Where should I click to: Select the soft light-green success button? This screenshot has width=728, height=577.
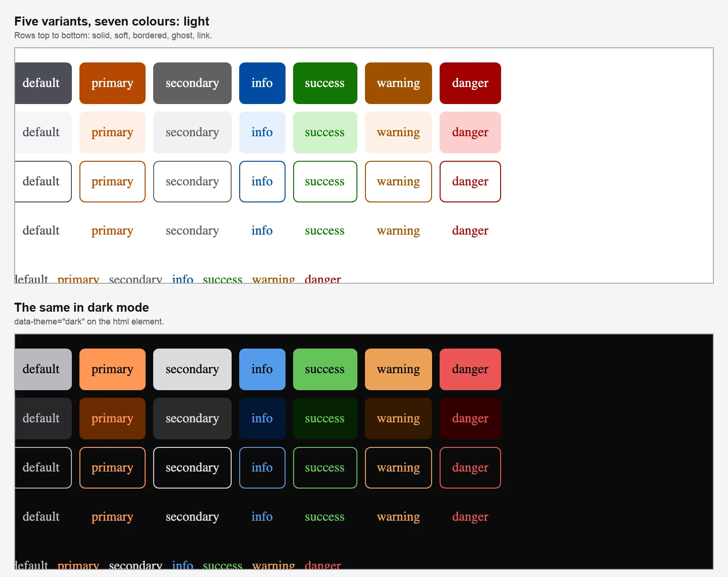pyautogui.click(x=325, y=132)
